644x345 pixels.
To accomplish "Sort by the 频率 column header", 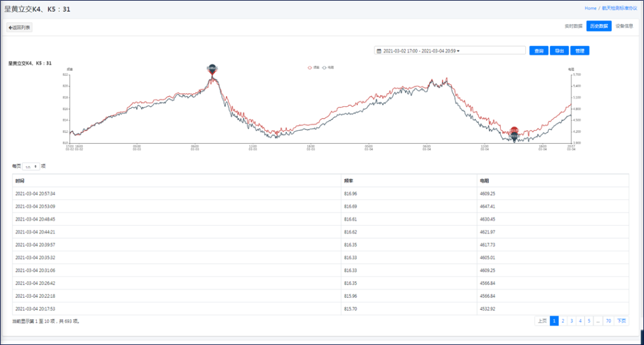I will click(409, 181).
